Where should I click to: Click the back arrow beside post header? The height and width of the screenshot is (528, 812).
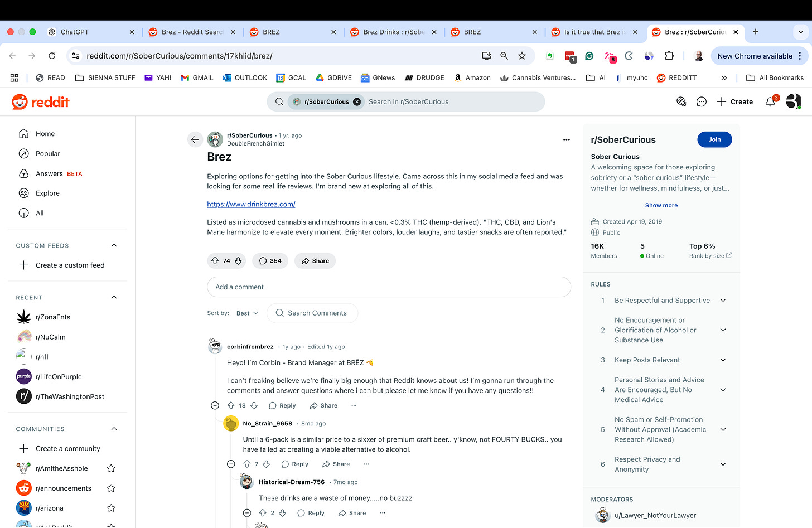click(x=195, y=139)
